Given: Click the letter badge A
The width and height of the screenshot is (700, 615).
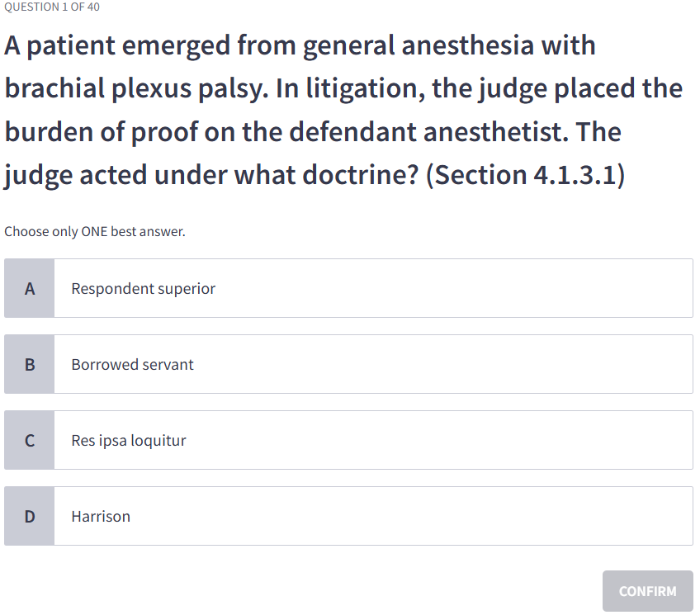Looking at the screenshot, I should click(x=30, y=288).
